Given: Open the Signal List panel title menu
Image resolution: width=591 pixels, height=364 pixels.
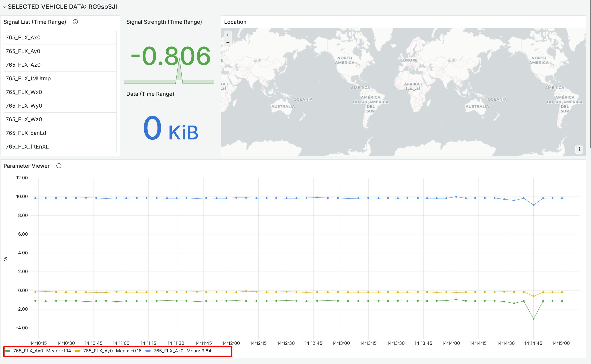Looking at the screenshot, I should [35, 22].
